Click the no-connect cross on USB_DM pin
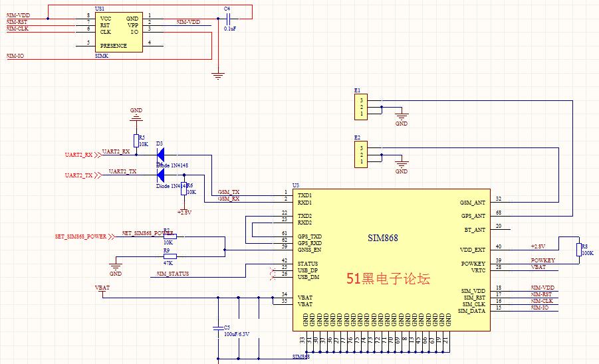The image size is (599, 364). [273, 278]
